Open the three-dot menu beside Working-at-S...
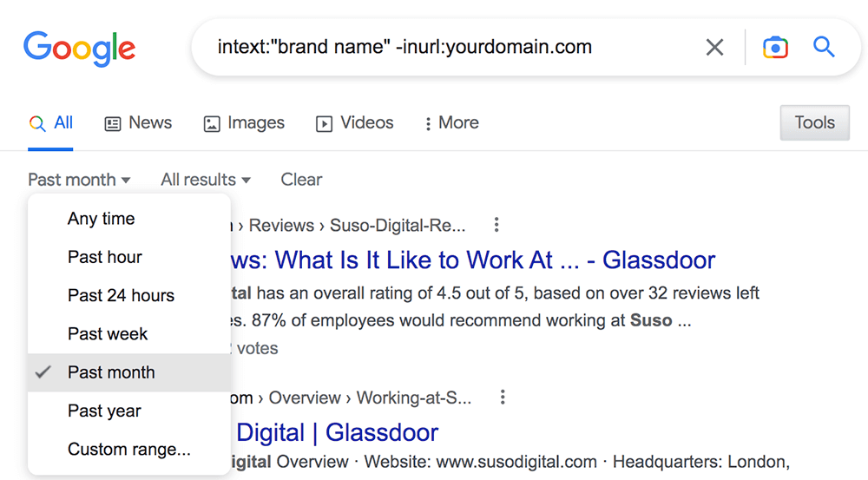The height and width of the screenshot is (480, 868). (x=503, y=397)
